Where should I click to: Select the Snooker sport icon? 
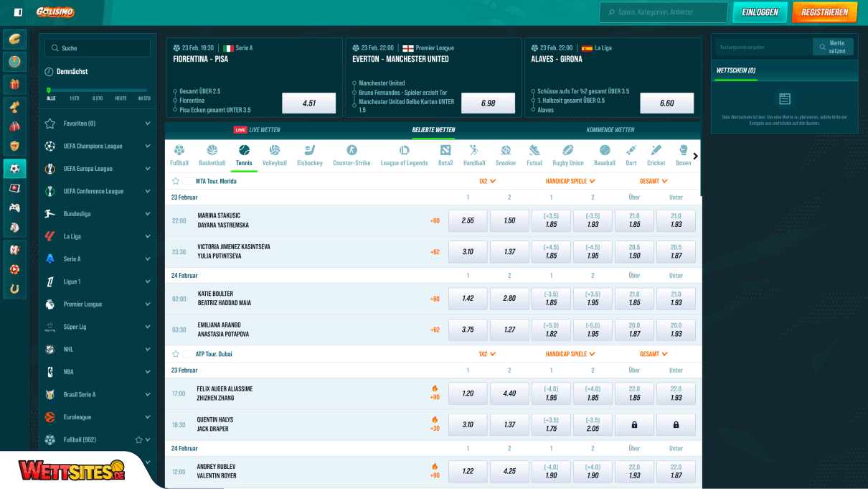[506, 154]
